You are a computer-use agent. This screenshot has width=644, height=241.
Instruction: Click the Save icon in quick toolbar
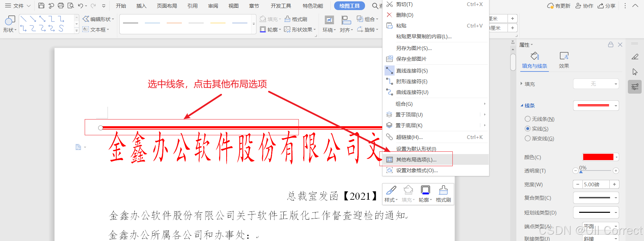(x=41, y=6)
